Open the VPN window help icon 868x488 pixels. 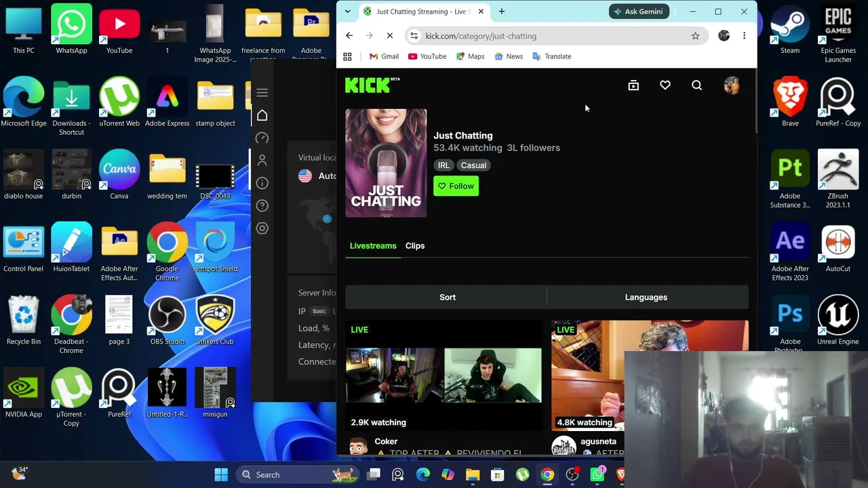[x=262, y=205]
